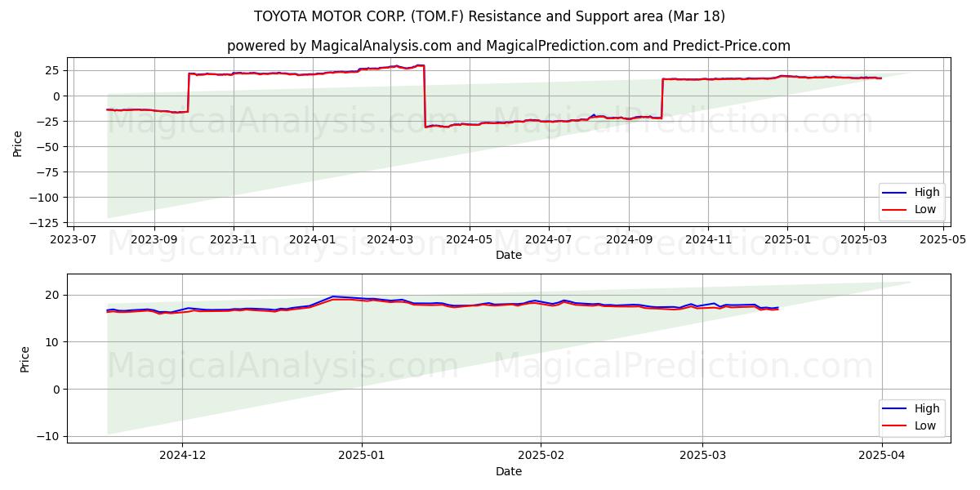
Task: Click the 'Low' legend entry in bottom chart
Action: (x=925, y=426)
